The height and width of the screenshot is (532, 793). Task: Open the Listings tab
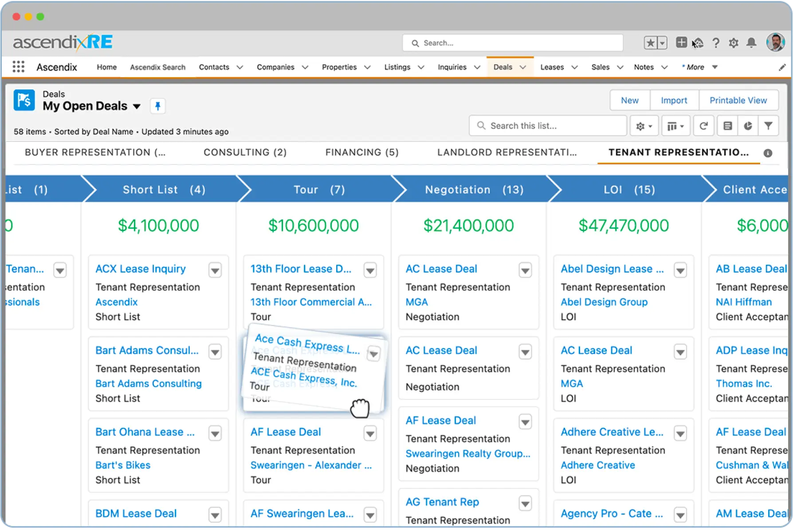point(397,67)
